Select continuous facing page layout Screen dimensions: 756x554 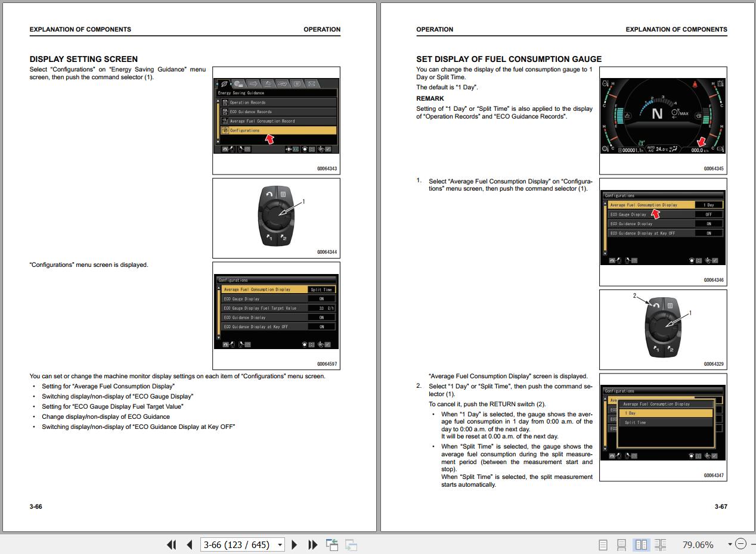(660, 544)
